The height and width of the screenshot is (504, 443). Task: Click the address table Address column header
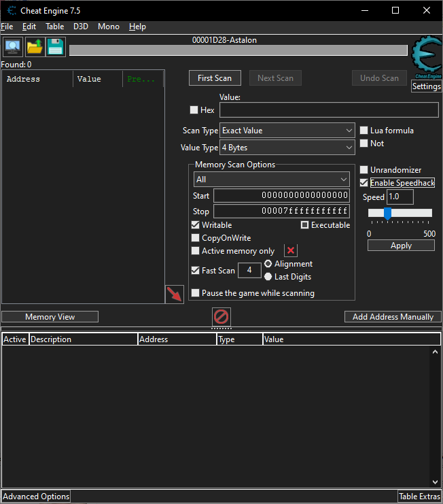(x=177, y=339)
